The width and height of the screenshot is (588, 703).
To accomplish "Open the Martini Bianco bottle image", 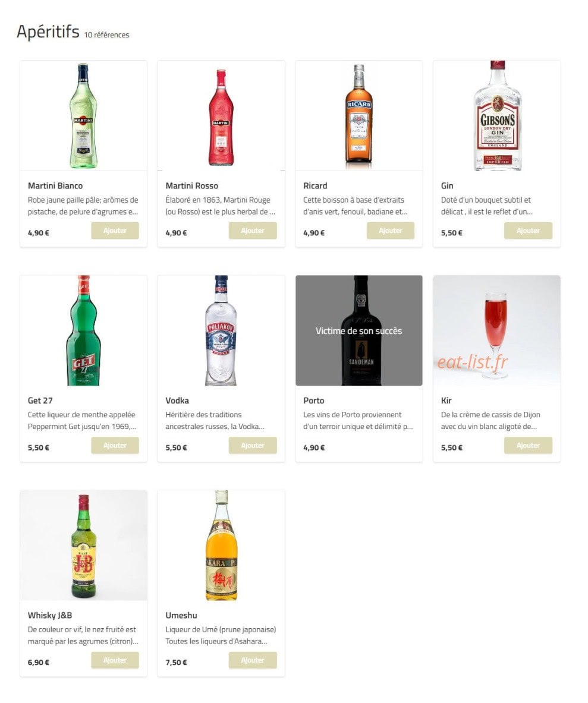I will (83, 116).
